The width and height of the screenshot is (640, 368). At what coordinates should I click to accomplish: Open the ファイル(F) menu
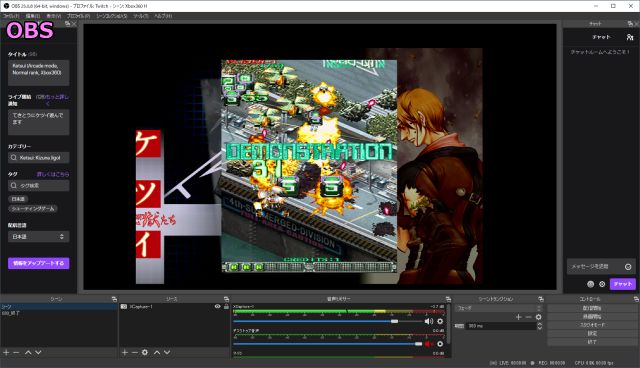[x=11, y=16]
